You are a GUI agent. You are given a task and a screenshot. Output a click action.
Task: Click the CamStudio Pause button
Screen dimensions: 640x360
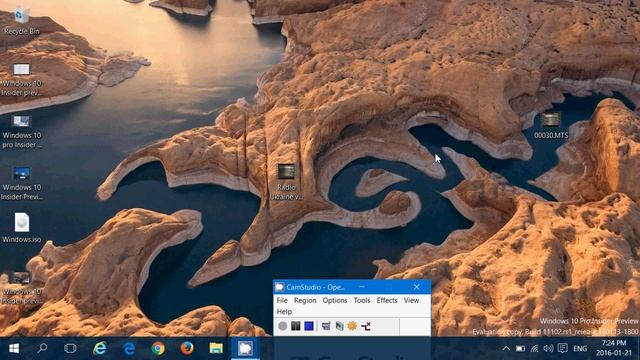point(296,326)
